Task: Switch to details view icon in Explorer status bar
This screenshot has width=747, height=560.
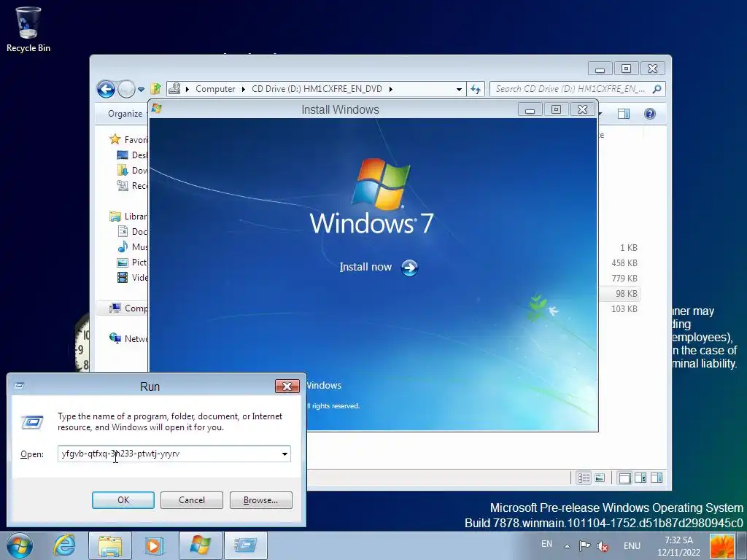Action: (x=584, y=478)
